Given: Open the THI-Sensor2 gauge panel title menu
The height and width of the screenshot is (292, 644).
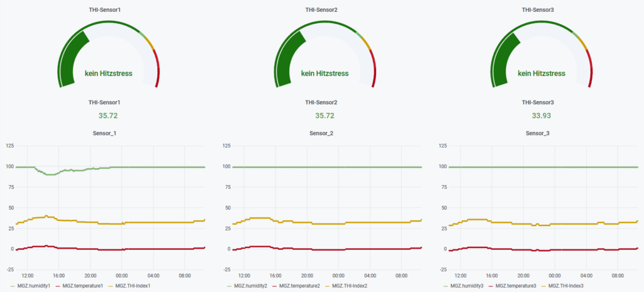Looking at the screenshot, I should (x=325, y=10).
